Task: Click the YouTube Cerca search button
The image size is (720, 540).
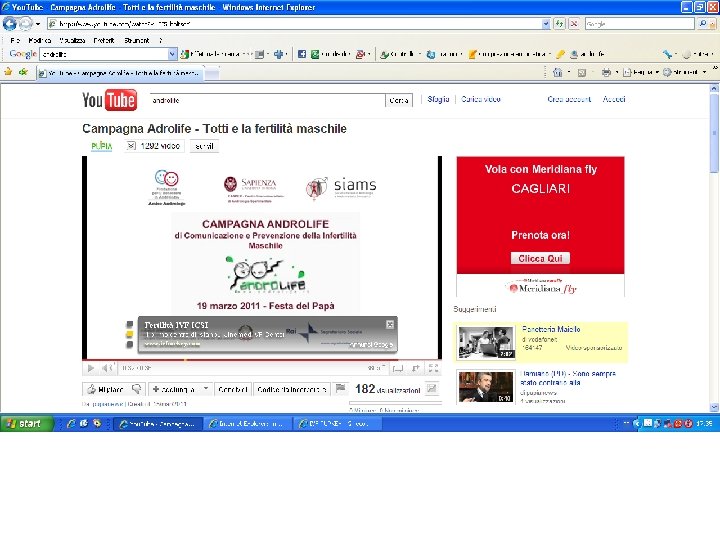Action: [x=399, y=100]
